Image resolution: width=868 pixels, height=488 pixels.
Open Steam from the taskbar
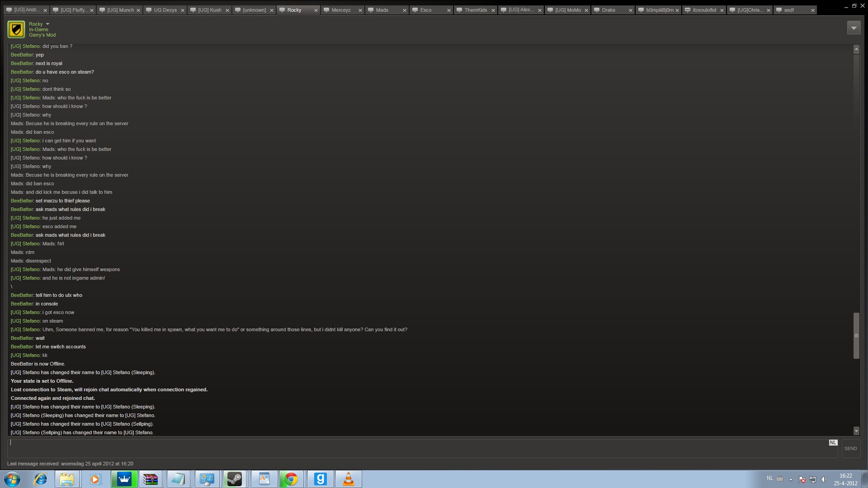234,479
